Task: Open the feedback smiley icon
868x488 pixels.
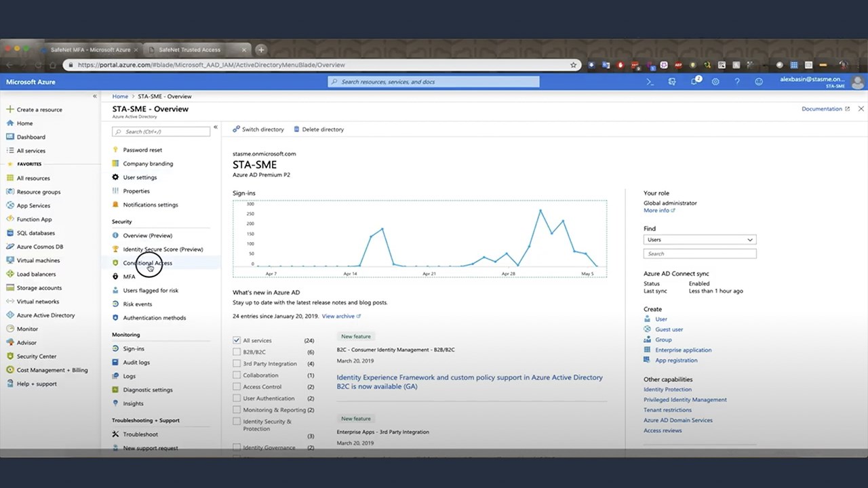Action: 759,81
